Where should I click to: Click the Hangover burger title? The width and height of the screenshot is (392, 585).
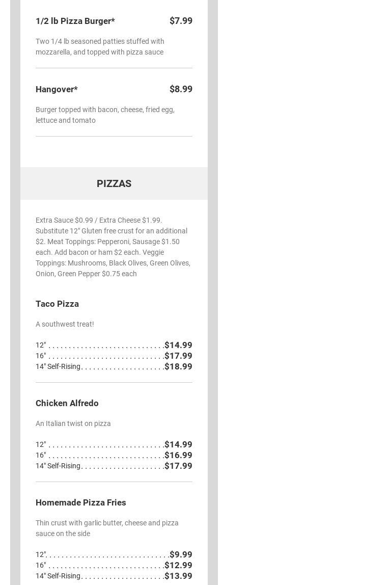tap(57, 89)
